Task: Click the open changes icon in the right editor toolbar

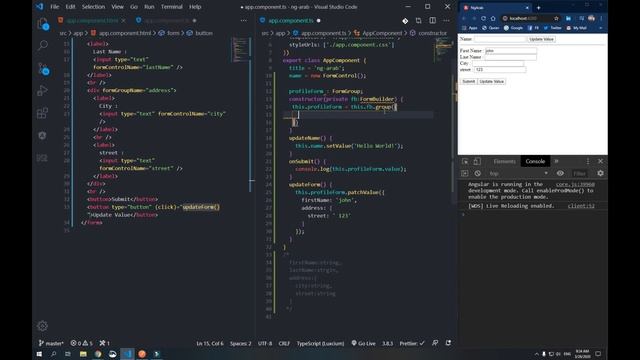Action: (x=419, y=20)
